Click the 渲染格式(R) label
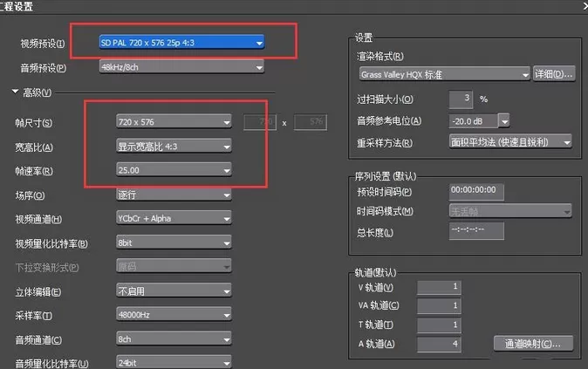 click(379, 56)
